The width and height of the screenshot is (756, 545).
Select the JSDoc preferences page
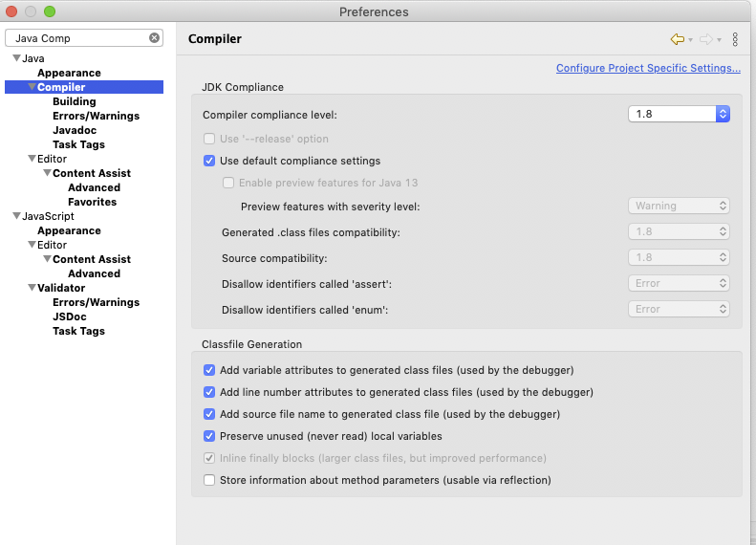point(70,316)
